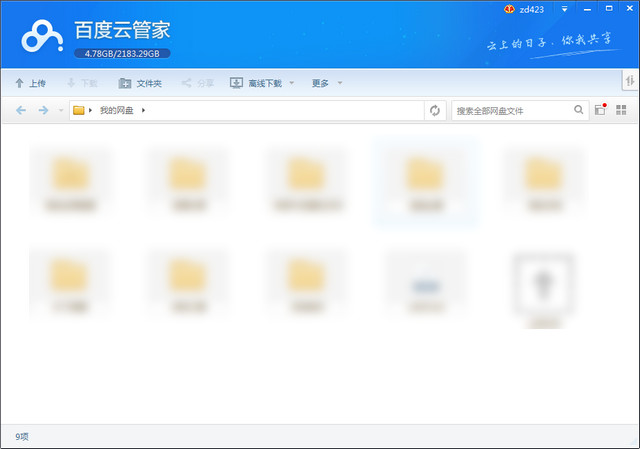Click the search all files input field

point(512,110)
